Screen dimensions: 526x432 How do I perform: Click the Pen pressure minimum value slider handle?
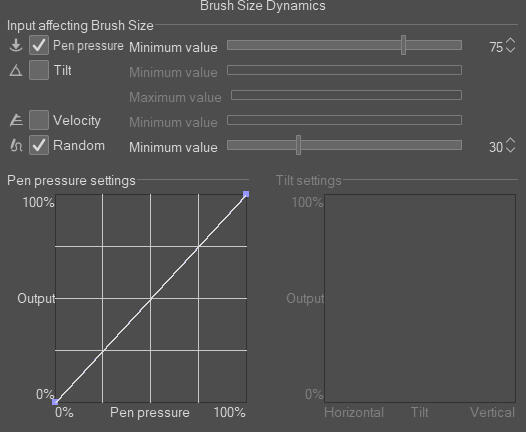pos(404,45)
